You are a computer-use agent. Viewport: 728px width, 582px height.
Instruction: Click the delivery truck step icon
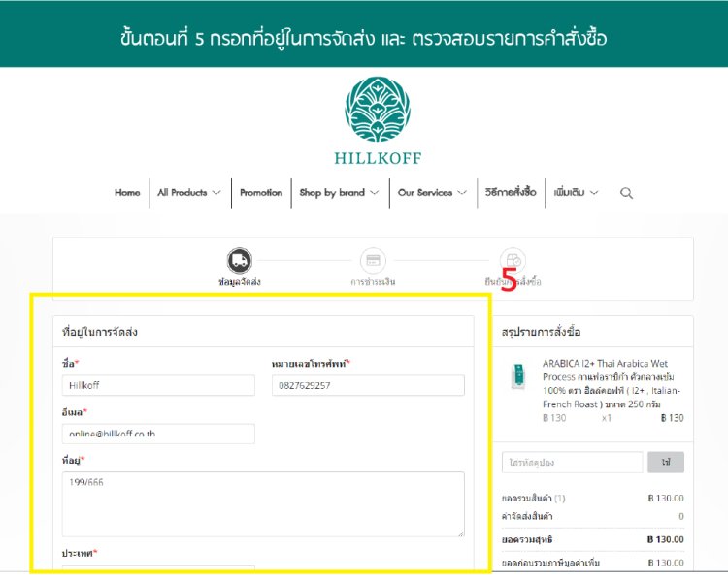(240, 260)
